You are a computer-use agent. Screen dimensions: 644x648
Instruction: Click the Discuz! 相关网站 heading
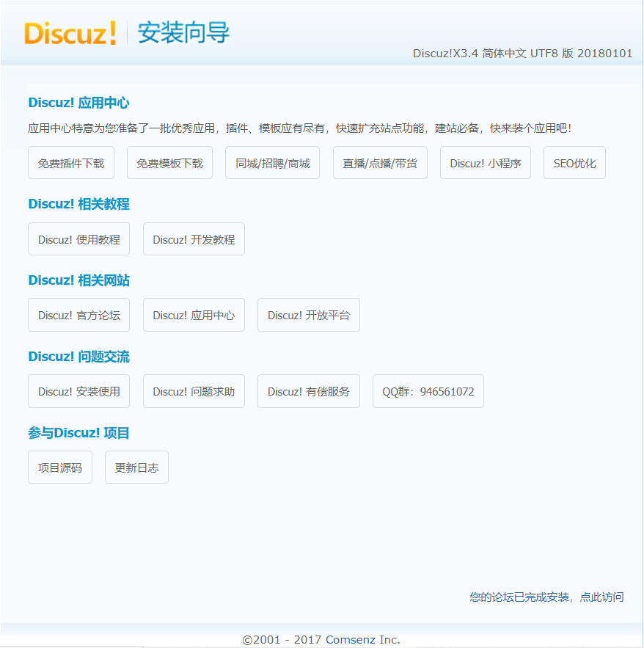[78, 280]
